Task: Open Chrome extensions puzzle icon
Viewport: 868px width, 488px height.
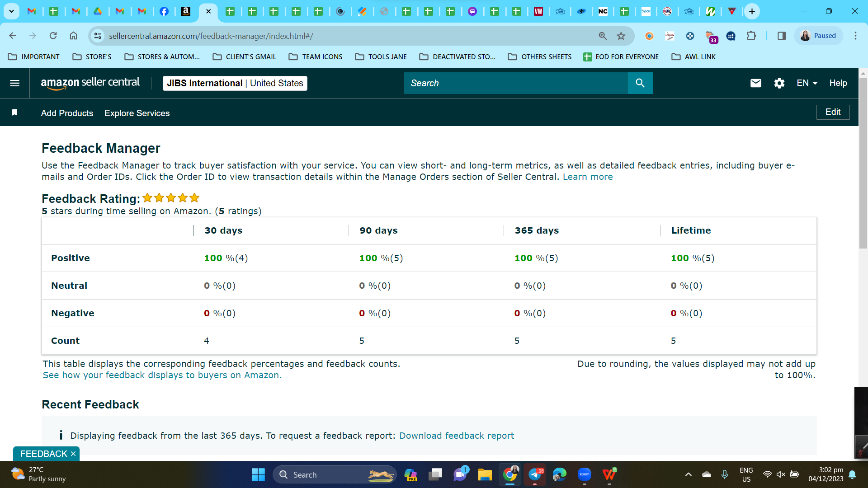Action: point(751,36)
